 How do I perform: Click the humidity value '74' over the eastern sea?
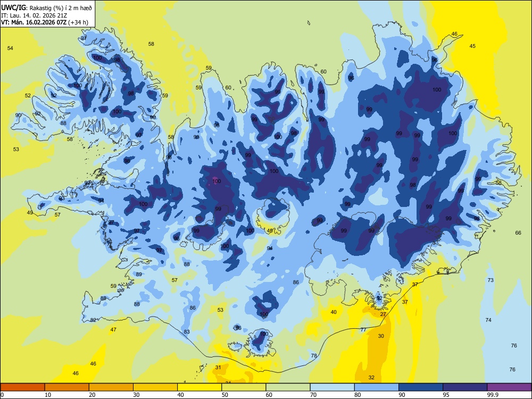coord(488,320)
